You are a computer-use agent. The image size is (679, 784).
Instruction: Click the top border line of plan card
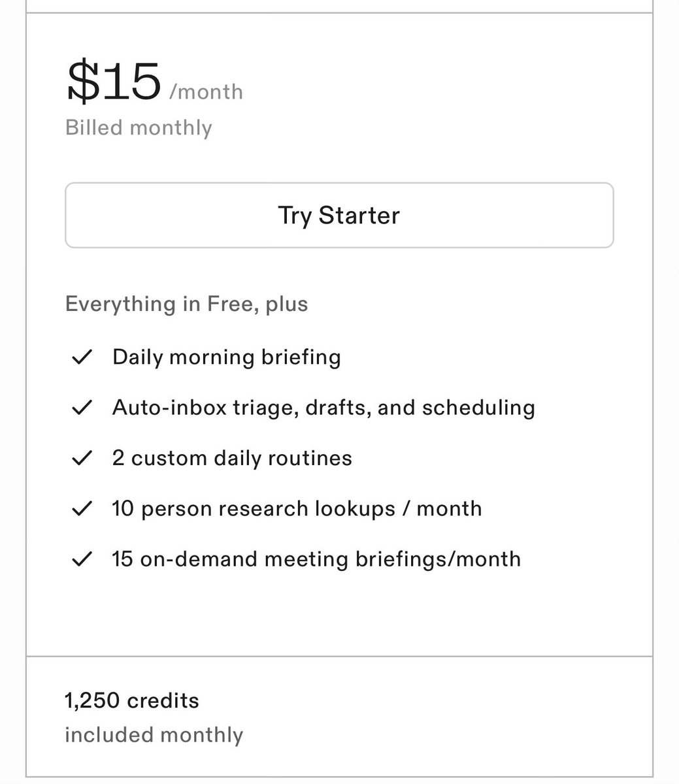[x=339, y=12]
